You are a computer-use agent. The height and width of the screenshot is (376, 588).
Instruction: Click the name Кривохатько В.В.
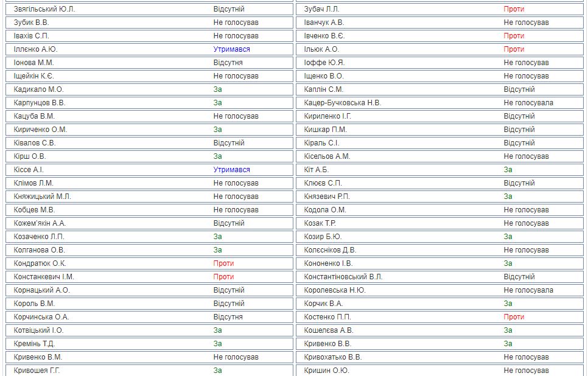coord(332,357)
